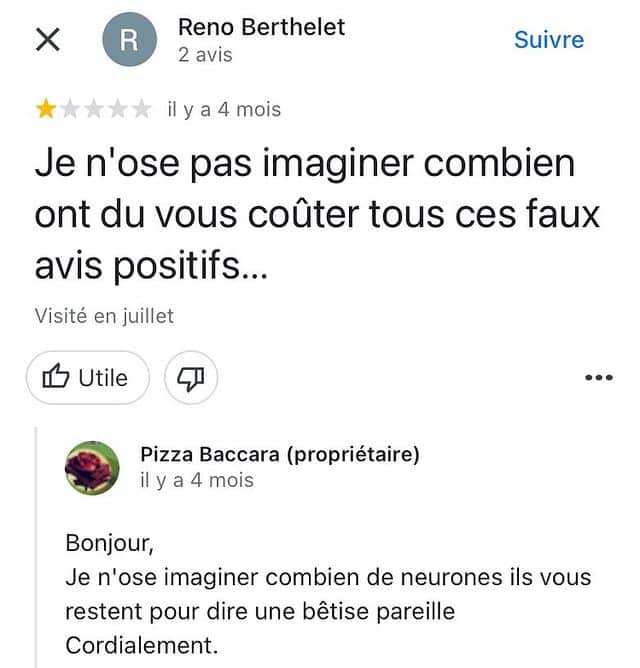Image resolution: width=640 pixels, height=668 pixels.
Task: Toggle the thumbs-down dislike button
Action: tap(190, 377)
